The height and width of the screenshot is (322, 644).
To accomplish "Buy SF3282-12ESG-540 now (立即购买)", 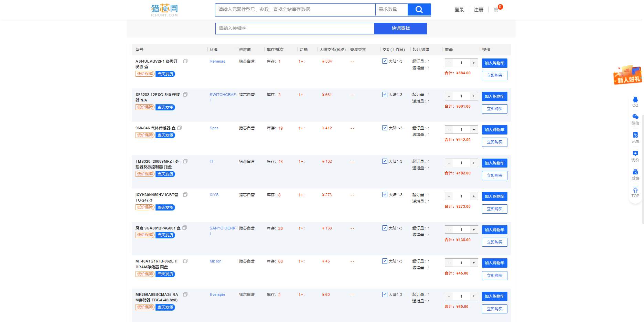I will (x=494, y=109).
